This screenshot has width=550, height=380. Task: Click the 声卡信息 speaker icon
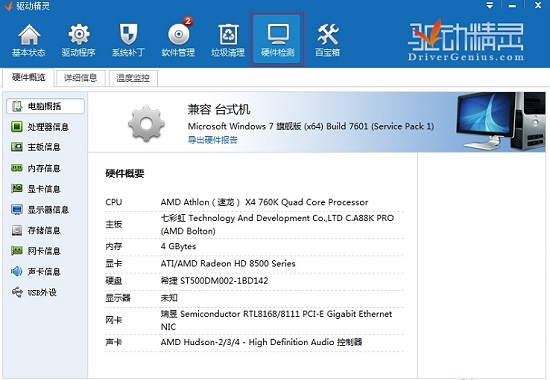click(x=16, y=271)
